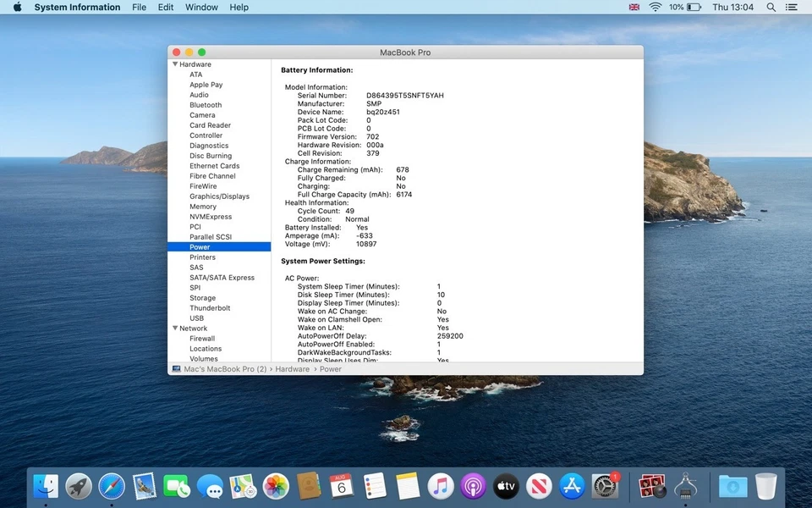Click Power in the path bar
Viewport: 812px width, 508px height.
click(x=331, y=369)
